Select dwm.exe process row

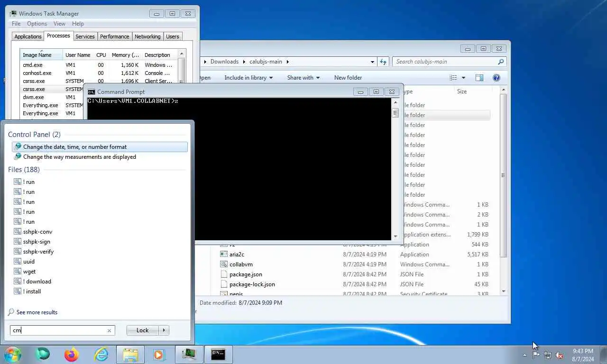pyautogui.click(x=52, y=97)
